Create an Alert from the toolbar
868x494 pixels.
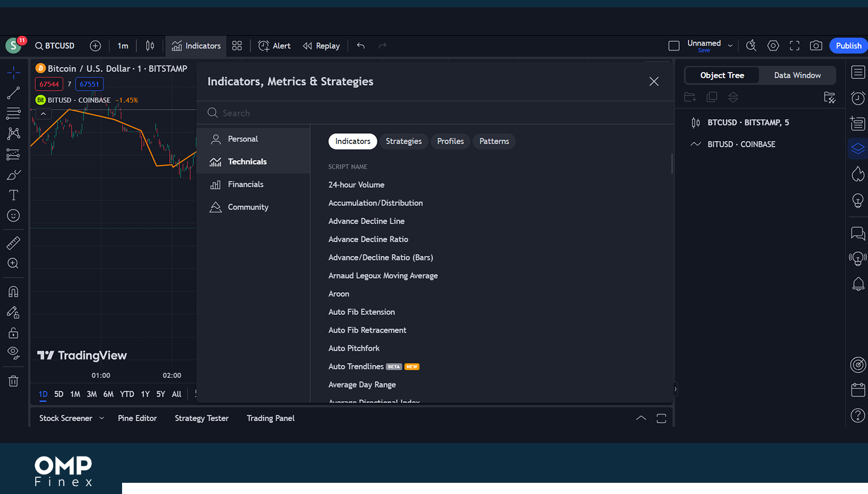point(274,46)
